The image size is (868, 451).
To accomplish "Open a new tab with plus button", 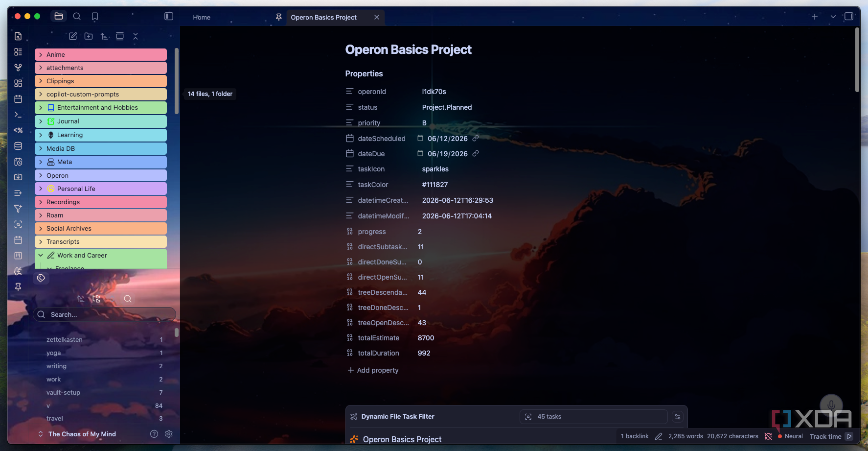I will pyautogui.click(x=815, y=17).
